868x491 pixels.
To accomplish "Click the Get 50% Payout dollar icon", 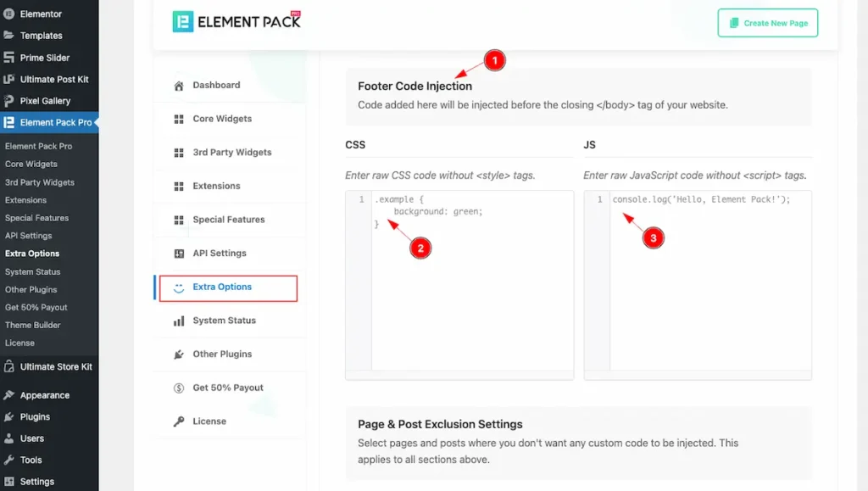I will 179,388.
